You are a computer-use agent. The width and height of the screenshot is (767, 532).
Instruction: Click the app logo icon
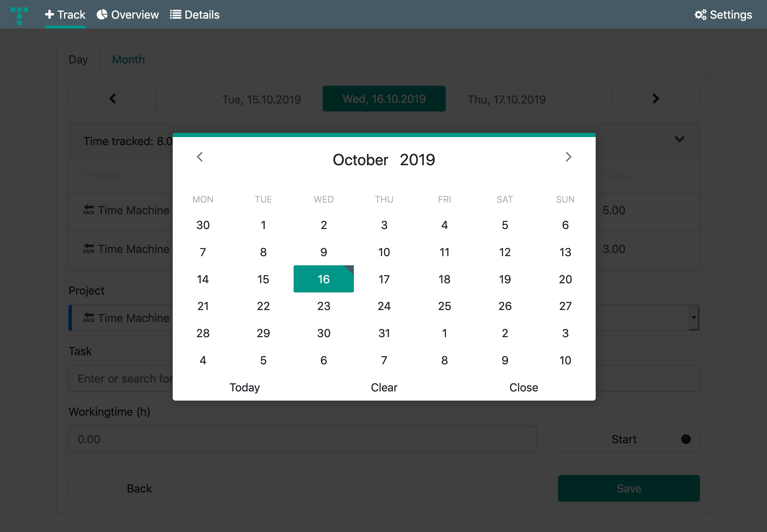click(x=19, y=16)
